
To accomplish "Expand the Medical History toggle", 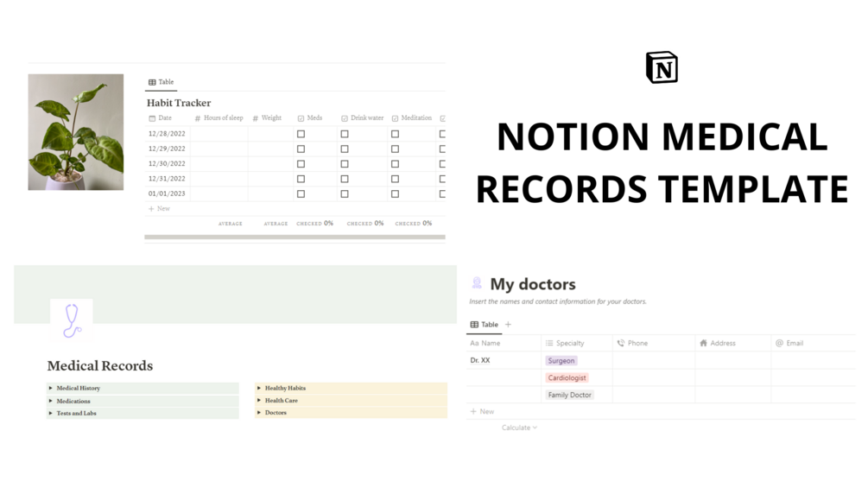I will (50, 388).
